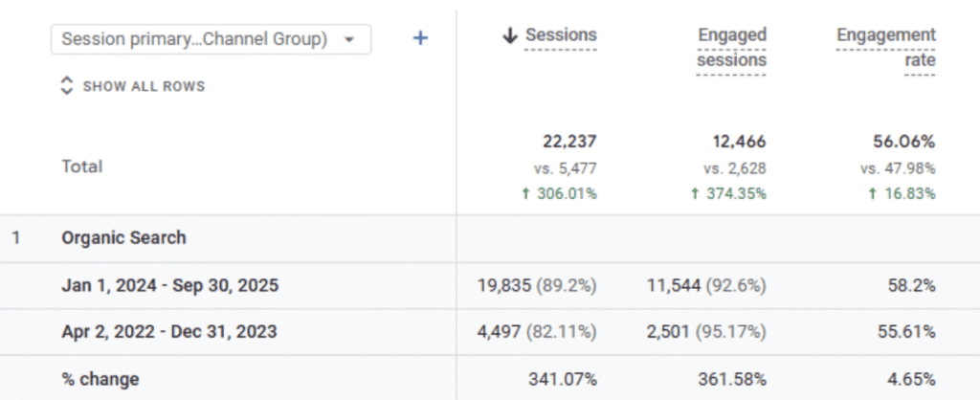Select the Jan 1, 2024 - Sep 30, 2025 row
Image resolution: width=980 pixels, height=400 pixels.
click(170, 285)
